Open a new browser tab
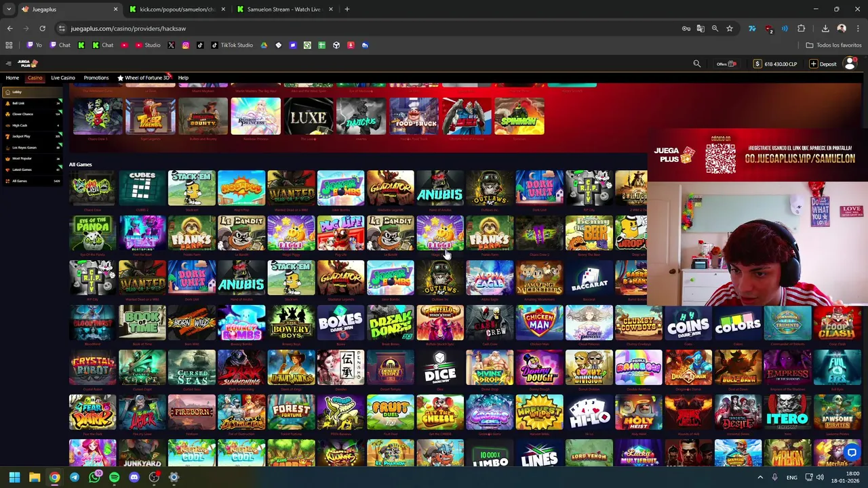868x488 pixels. point(347,9)
